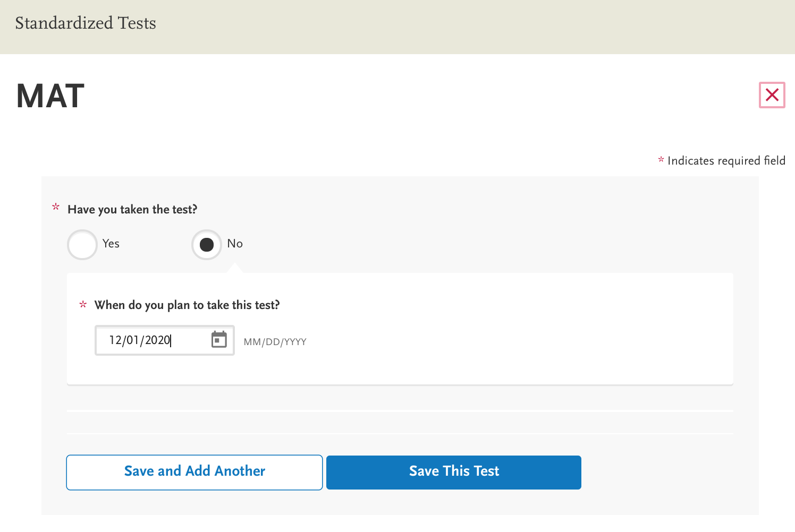Click the 12/01/2020 date text
The image size is (795, 532).
(x=140, y=340)
